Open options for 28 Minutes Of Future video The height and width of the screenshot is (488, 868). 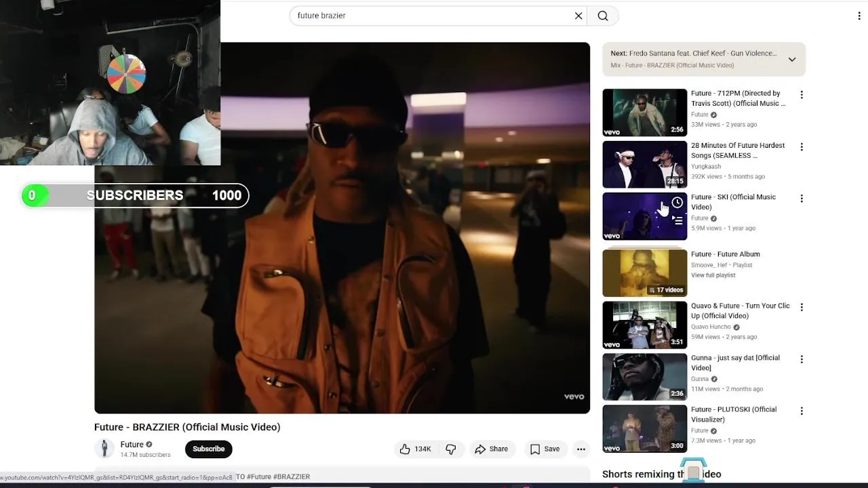pos(802,147)
